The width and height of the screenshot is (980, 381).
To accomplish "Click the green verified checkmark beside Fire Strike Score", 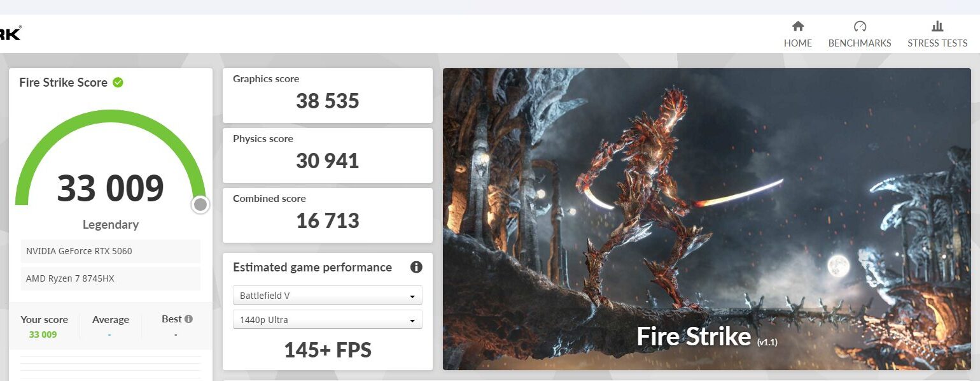I will point(118,82).
